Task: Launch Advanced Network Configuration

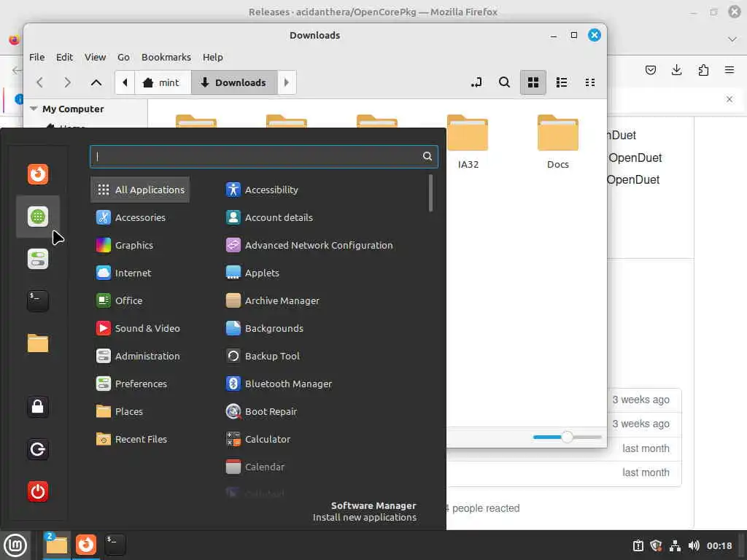Action: pos(309,245)
